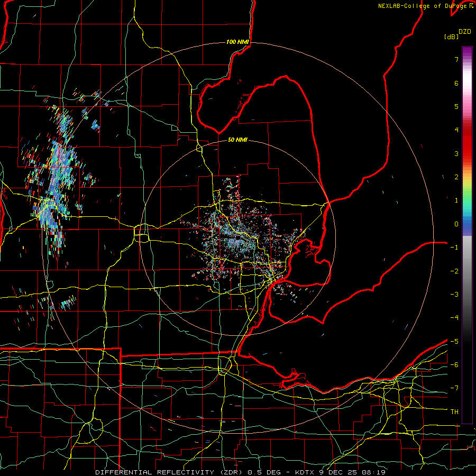476x476 pixels.
Task: Click the 100 NMI range ring label
Action: [237, 42]
